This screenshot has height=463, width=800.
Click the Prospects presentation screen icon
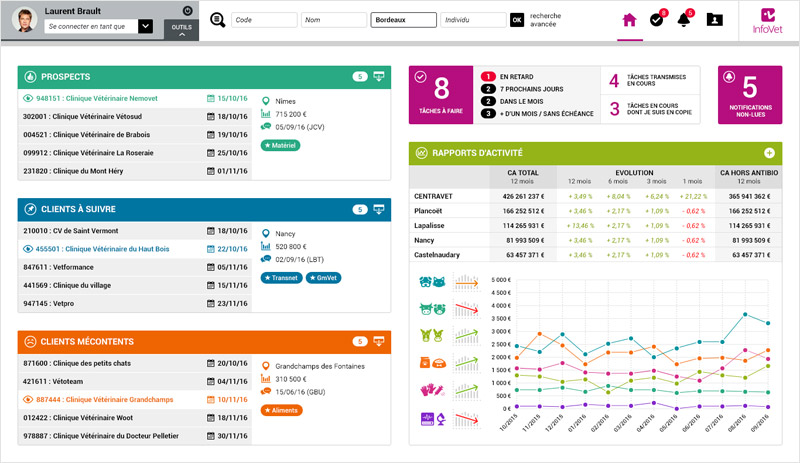(379, 77)
